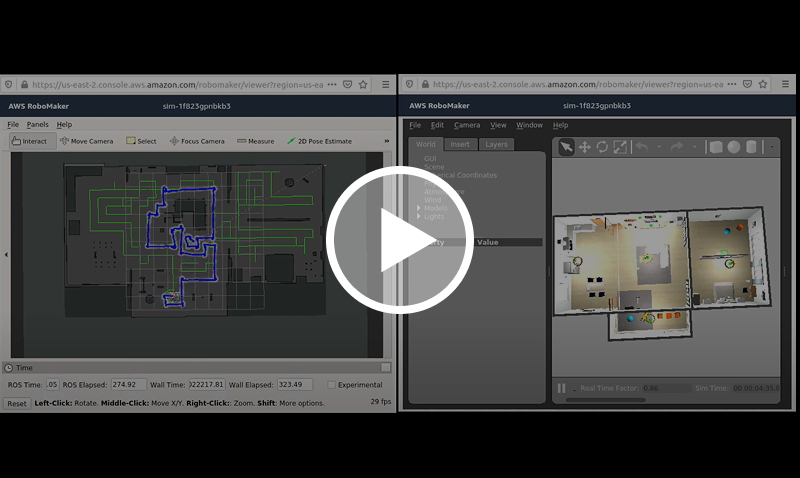Play the video with the large play button
Image resolution: width=800 pixels, height=478 pixels.
click(399, 240)
